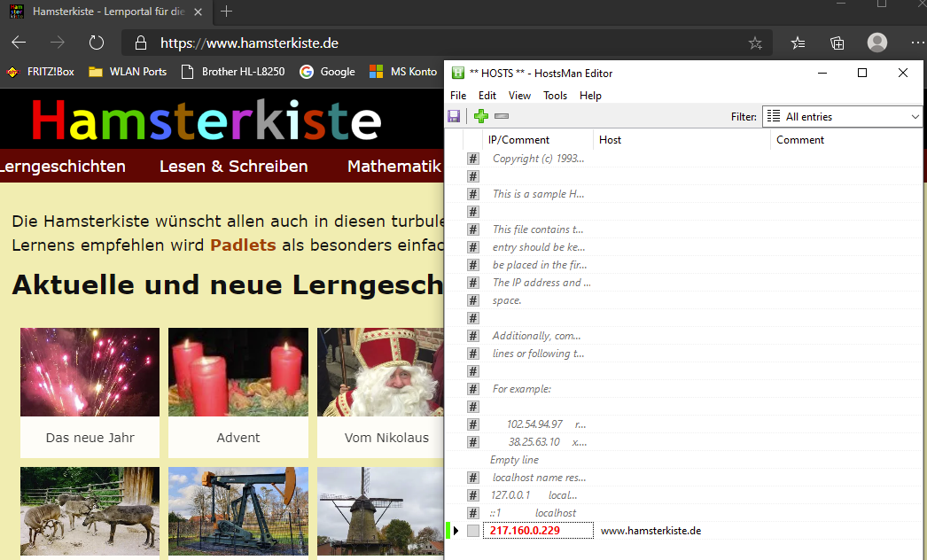Add new entry with green plus icon

481,116
